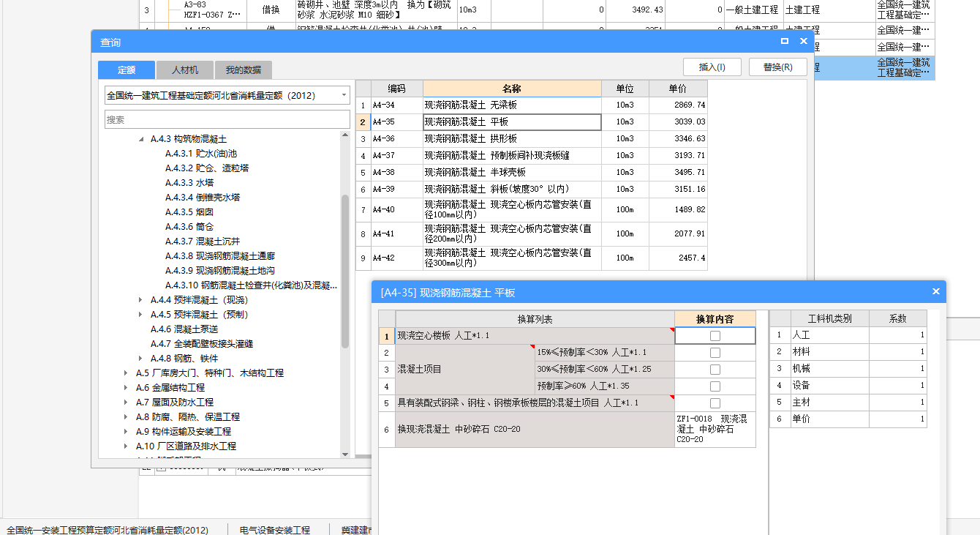
Task: Expand the A.8 防腐、隔热、保温工程 node
Action: coord(127,417)
